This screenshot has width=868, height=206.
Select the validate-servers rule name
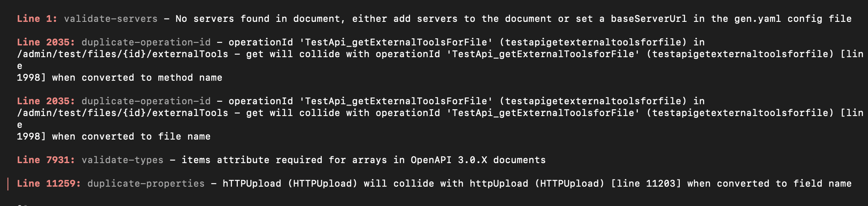pos(110,19)
